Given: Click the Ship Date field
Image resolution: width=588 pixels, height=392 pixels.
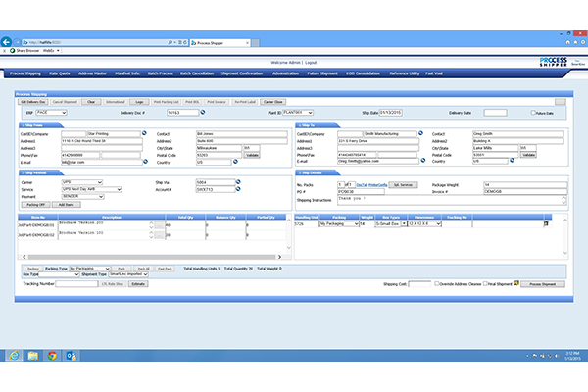Looking at the screenshot, I should pyautogui.click(x=390, y=112).
